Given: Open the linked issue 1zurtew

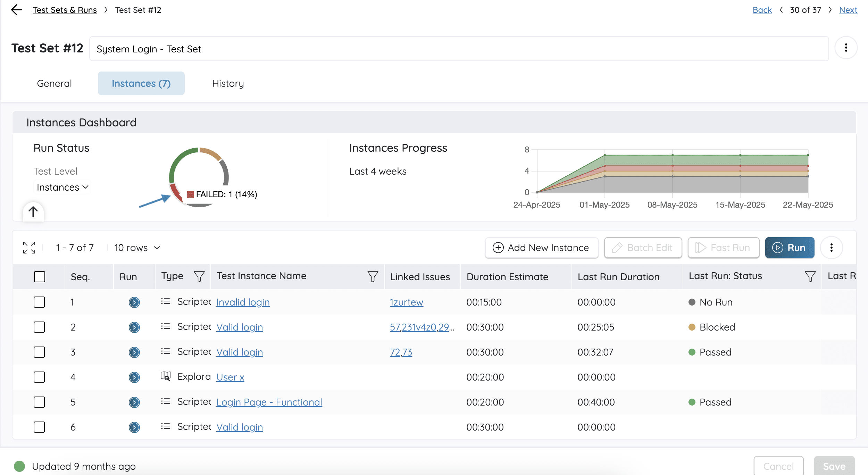Looking at the screenshot, I should coord(406,302).
